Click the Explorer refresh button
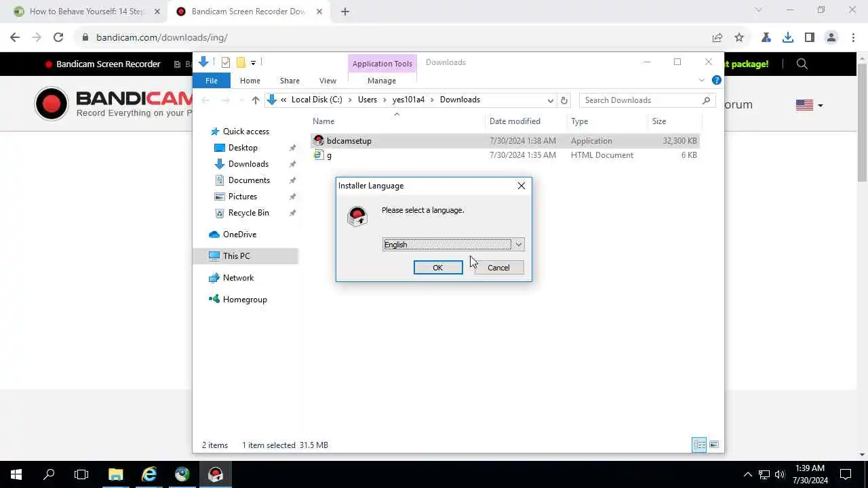The image size is (868, 488). tap(564, 100)
